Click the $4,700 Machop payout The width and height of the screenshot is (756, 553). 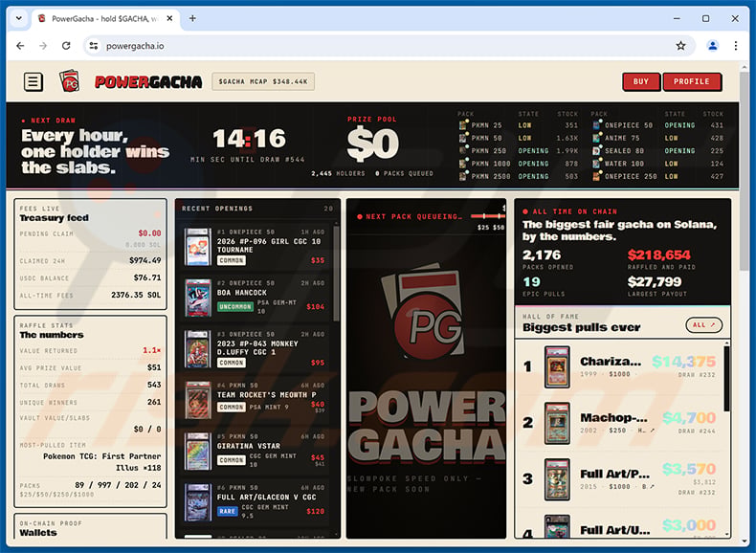point(689,418)
